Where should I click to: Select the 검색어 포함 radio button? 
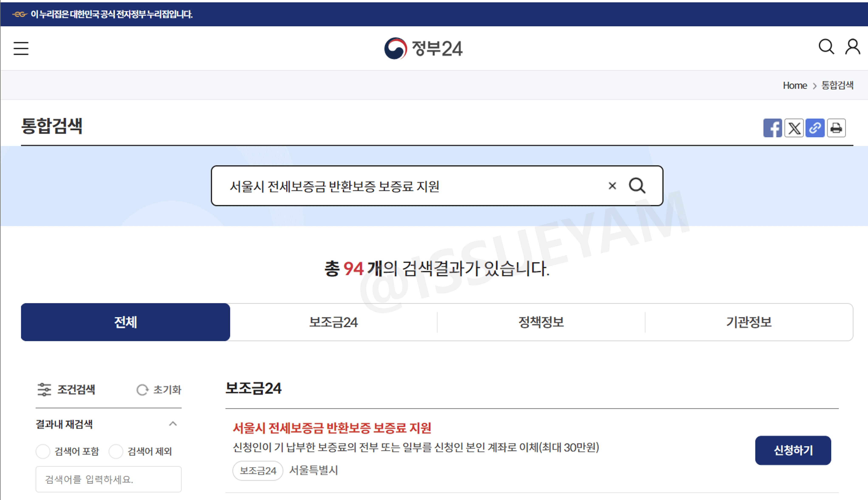(x=43, y=451)
